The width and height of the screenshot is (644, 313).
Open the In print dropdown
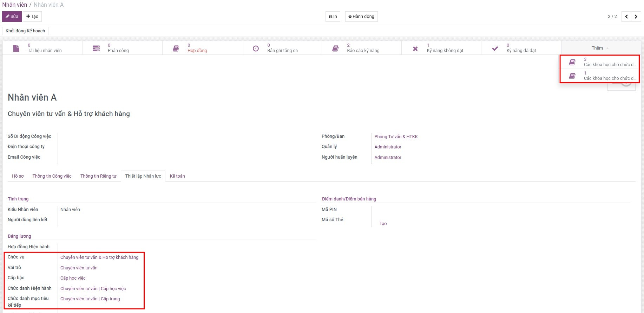[x=333, y=17]
